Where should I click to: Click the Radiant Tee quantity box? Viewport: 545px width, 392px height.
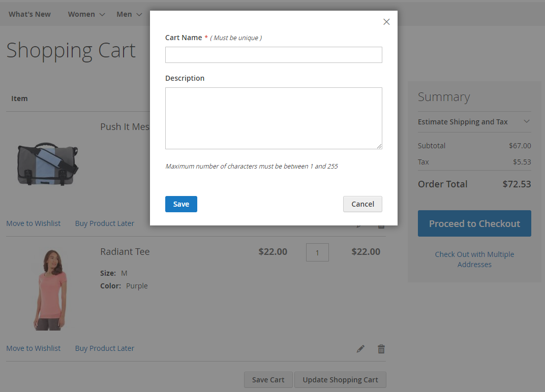317,252
